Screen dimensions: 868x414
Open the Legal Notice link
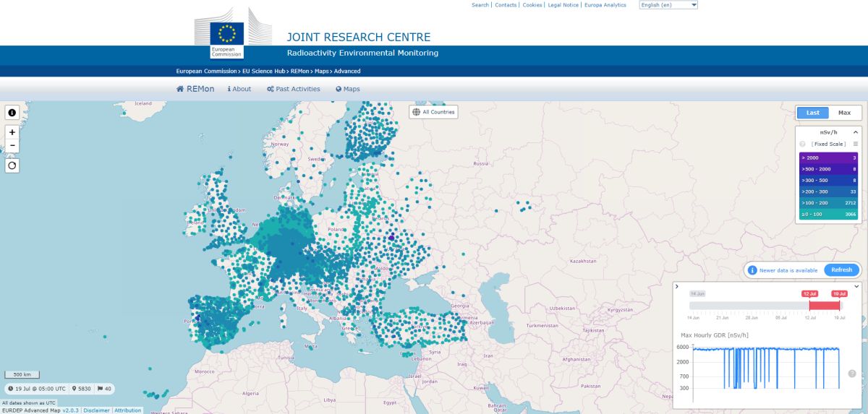[x=563, y=5]
